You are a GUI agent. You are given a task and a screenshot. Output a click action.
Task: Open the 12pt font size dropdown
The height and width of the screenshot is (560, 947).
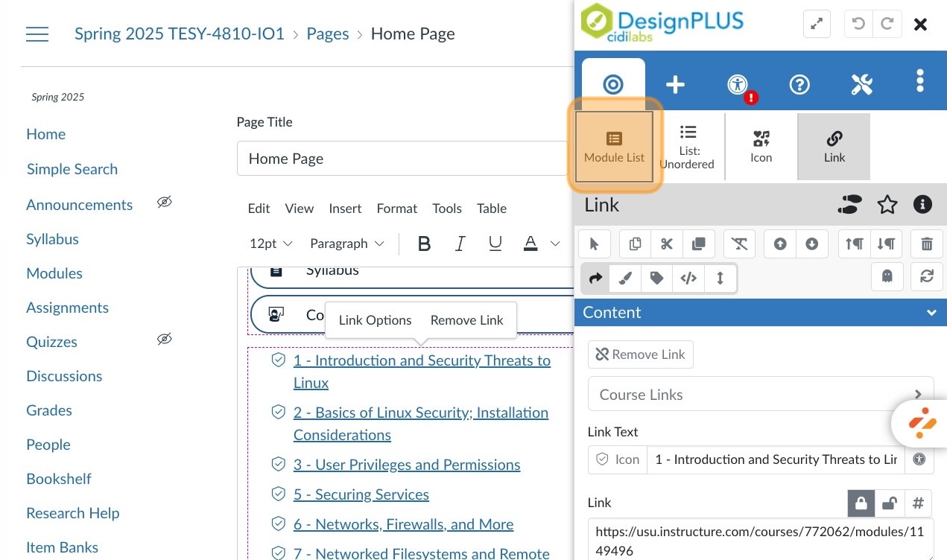pos(270,244)
